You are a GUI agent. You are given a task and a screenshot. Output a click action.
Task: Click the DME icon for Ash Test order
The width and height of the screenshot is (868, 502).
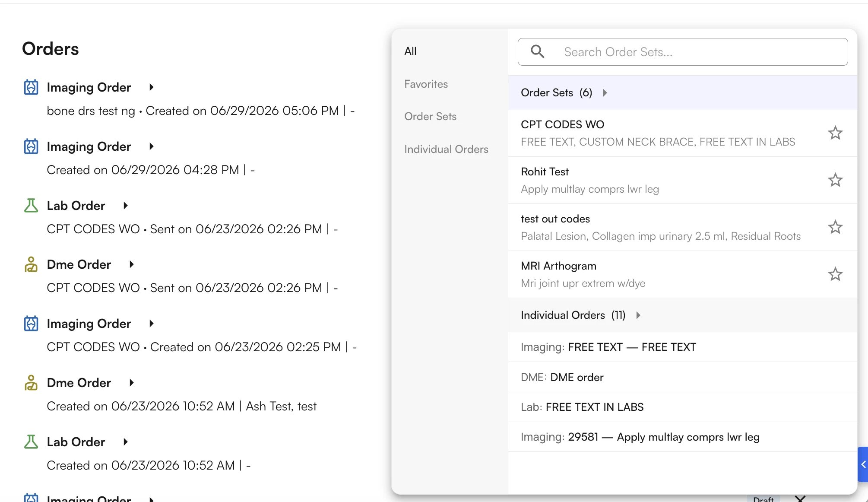[x=31, y=383]
